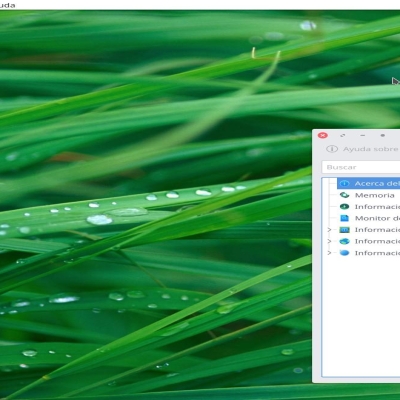Image resolution: width=400 pixels, height=400 pixels.
Task: Click the green-framed monitor icon in the tree
Action: click(344, 230)
